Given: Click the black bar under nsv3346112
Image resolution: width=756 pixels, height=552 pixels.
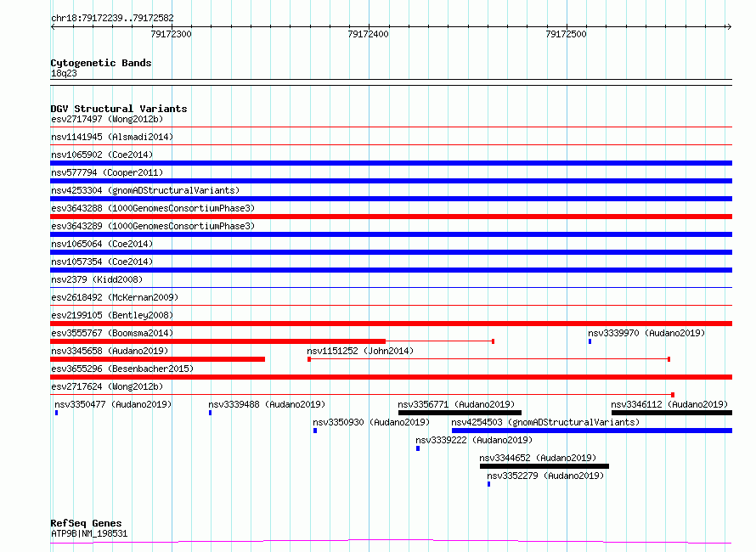Looking at the screenshot, I should 672,413.
